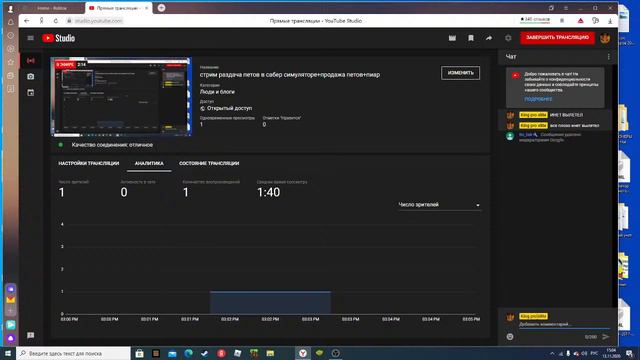640x360 pixels.
Task: Open the Stream section in the sidebar
Action: [31, 61]
